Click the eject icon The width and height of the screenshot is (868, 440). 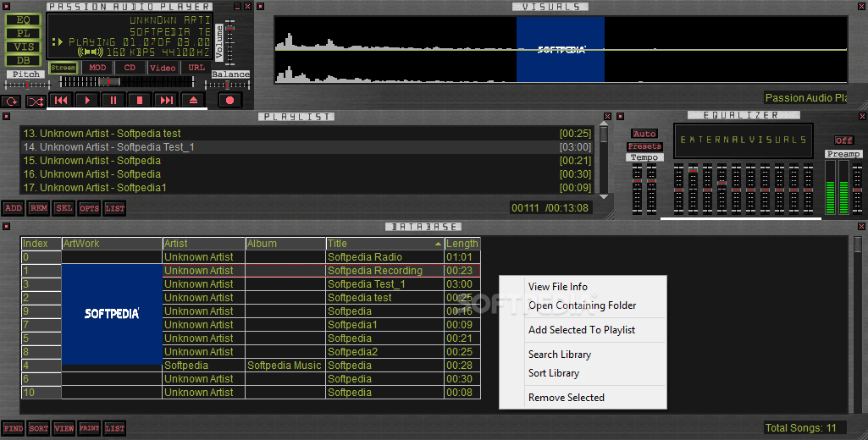click(192, 100)
